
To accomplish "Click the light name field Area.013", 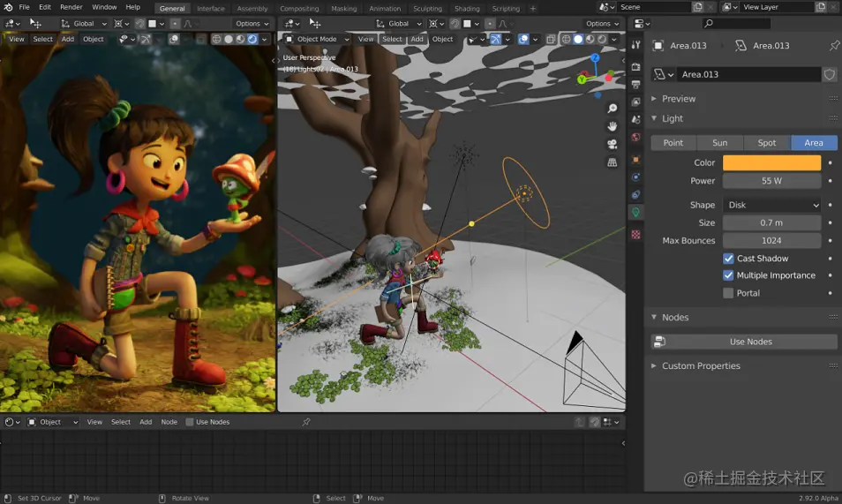I will click(748, 74).
